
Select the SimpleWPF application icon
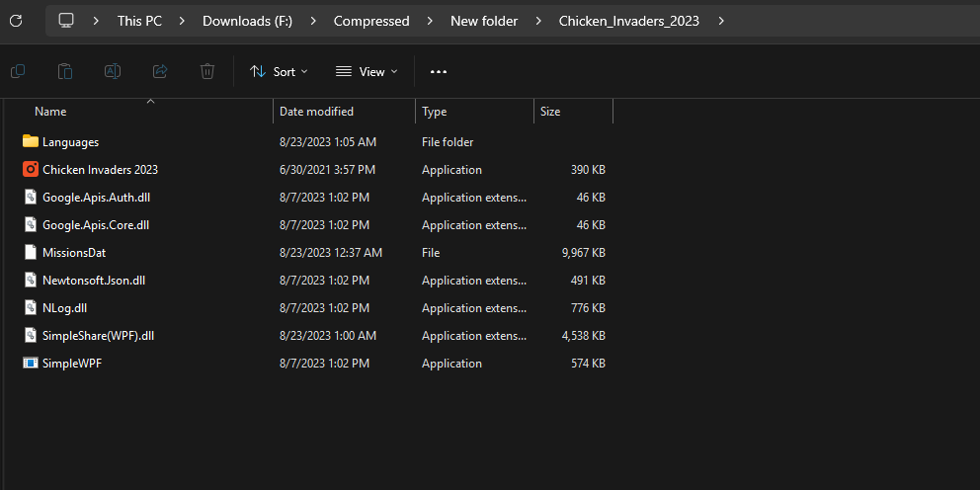click(31, 364)
